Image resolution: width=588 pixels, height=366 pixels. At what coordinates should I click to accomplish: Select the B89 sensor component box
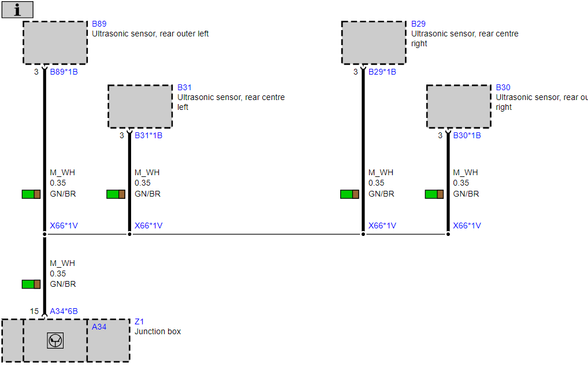point(55,43)
